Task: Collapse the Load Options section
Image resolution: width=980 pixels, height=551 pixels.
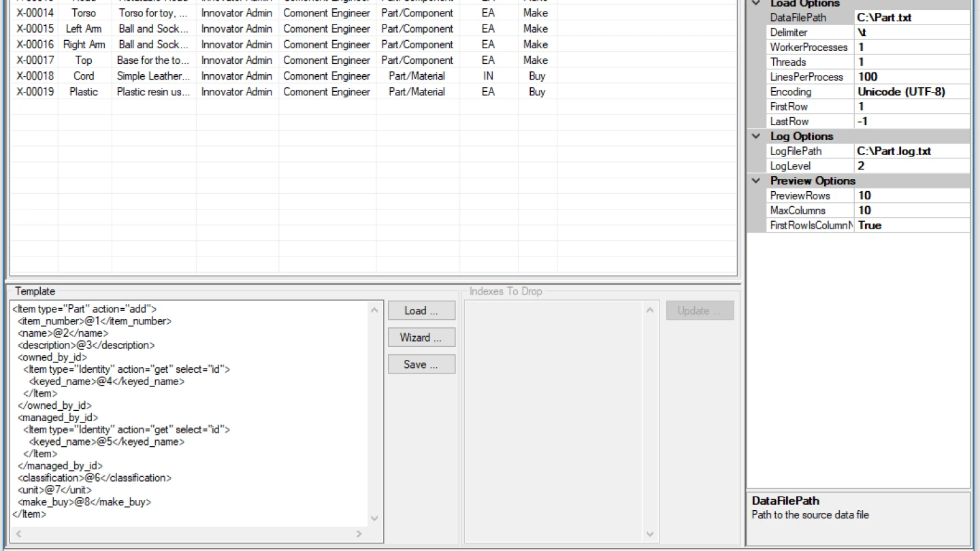Action: click(x=756, y=3)
